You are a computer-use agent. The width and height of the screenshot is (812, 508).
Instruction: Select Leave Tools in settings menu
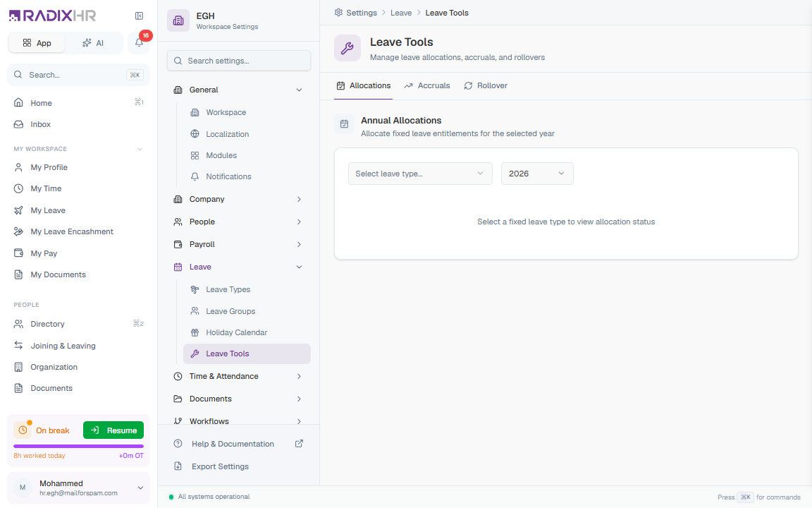pos(247,353)
